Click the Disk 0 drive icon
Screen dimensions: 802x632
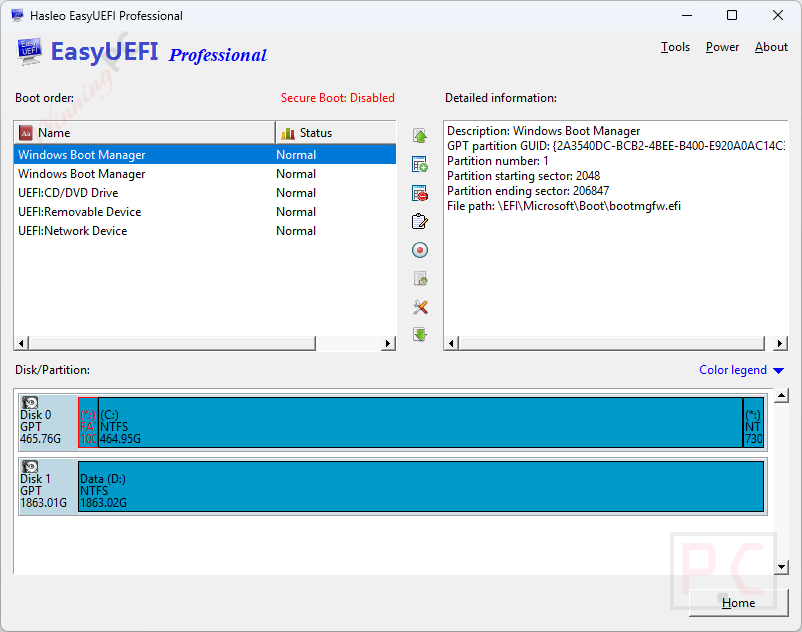point(30,402)
